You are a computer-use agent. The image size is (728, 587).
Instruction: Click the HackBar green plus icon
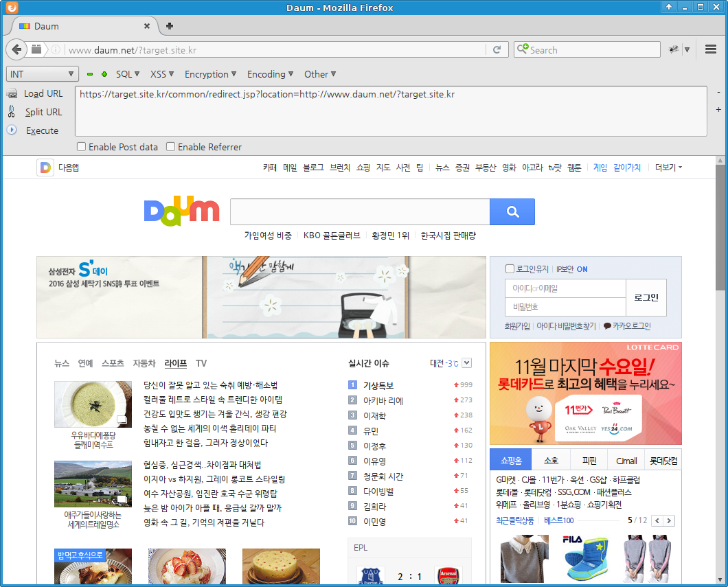[x=104, y=74]
